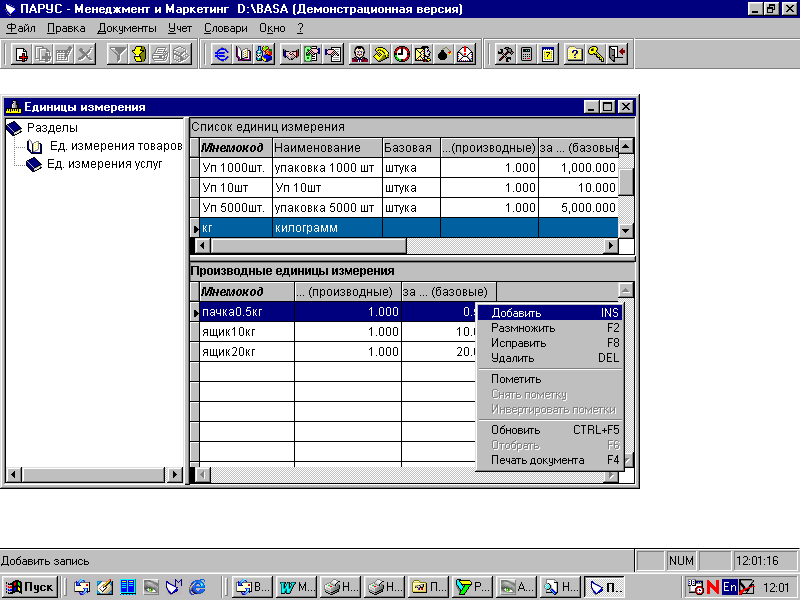Image resolution: width=800 pixels, height=600 pixels.
Task: Click the upper list's scroll down arrow
Action: coord(626,229)
